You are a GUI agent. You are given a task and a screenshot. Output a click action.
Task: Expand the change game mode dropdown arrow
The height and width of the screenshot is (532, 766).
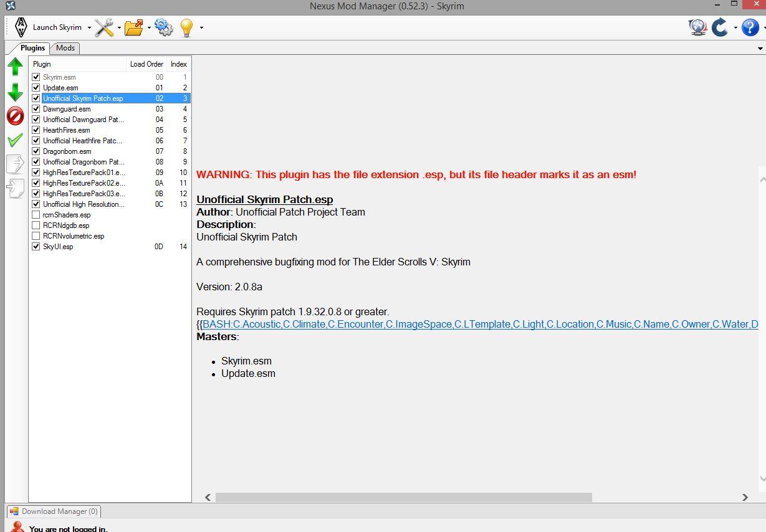coord(735,27)
